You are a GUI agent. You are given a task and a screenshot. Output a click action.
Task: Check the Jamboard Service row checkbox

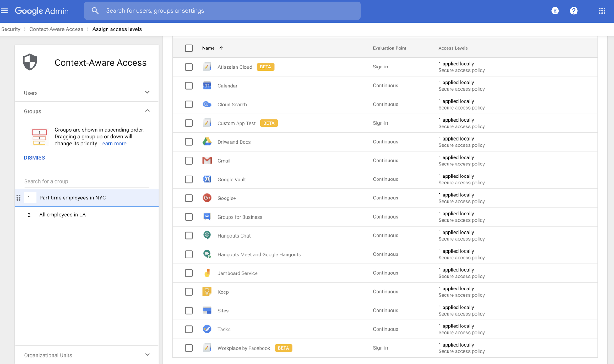[189, 273]
